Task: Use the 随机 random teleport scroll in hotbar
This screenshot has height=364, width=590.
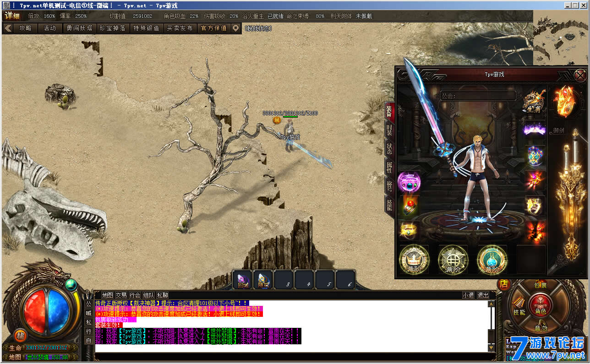Action: coord(263,280)
